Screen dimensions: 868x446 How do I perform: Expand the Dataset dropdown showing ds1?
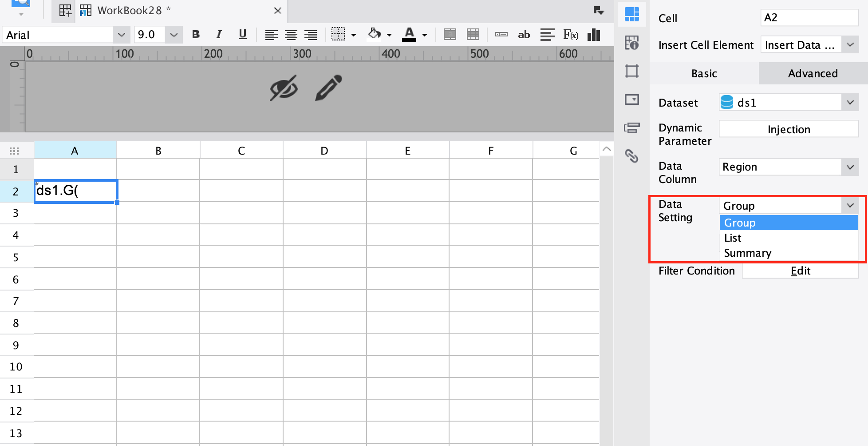tap(850, 102)
